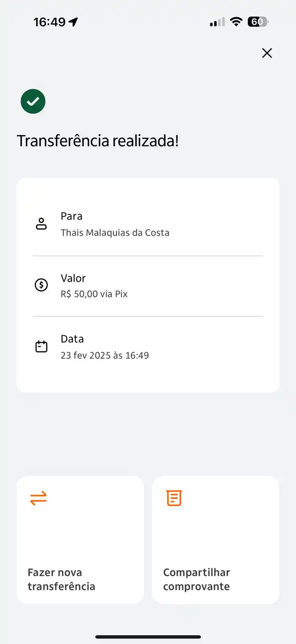
Task: Select Fazer nova transferência
Action: coord(80,540)
